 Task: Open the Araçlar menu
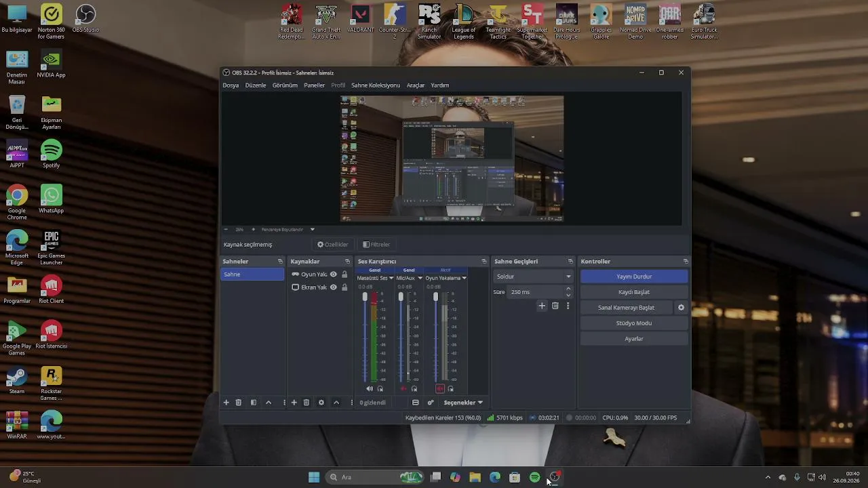pos(416,85)
